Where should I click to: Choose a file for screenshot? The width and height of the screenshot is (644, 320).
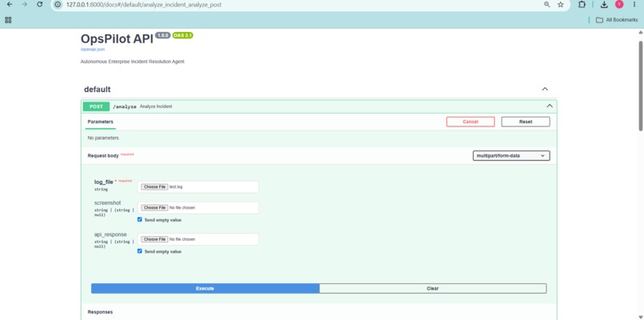pos(154,208)
